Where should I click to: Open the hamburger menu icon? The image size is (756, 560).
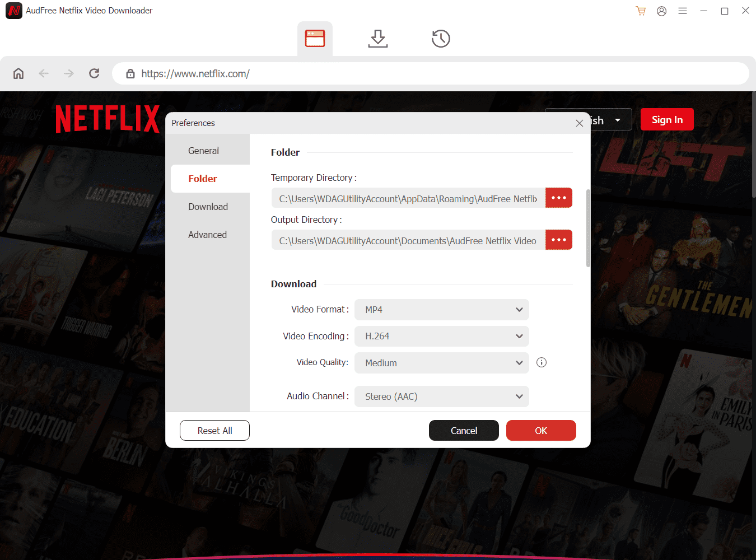[x=683, y=11]
